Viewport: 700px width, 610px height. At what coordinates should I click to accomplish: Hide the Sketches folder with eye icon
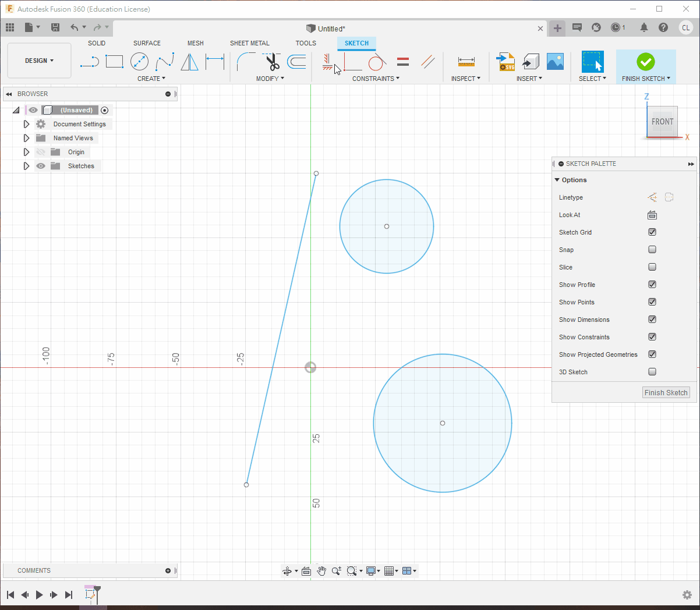click(41, 166)
